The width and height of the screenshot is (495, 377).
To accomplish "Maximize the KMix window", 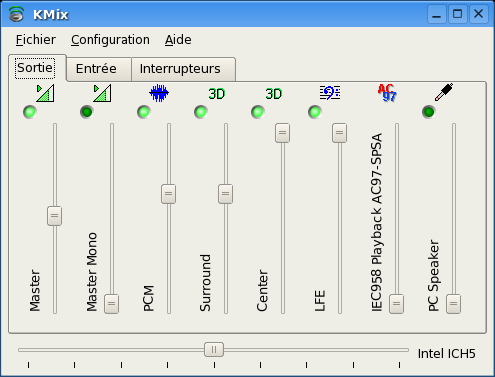I will (x=457, y=14).
